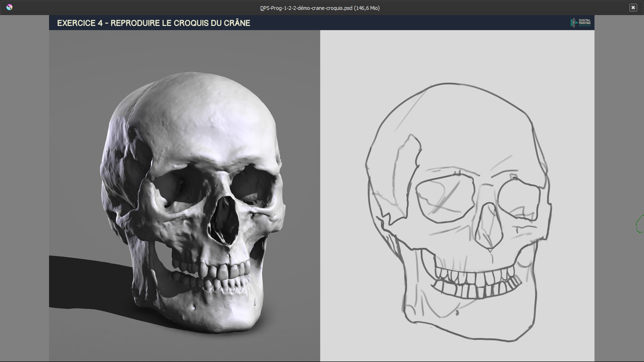Click the colorful paintbrush application icon
Image resolution: width=644 pixels, height=362 pixels.
point(10,8)
